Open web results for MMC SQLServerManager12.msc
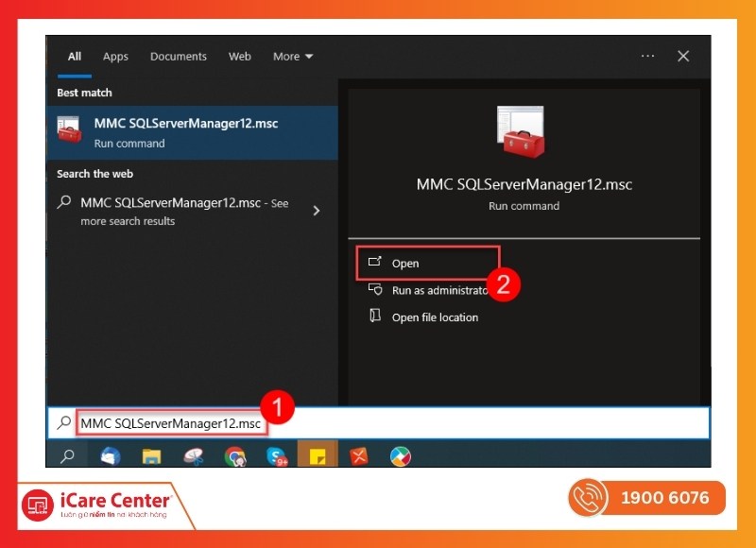Viewport: 756px width, 548px height. 193,211
